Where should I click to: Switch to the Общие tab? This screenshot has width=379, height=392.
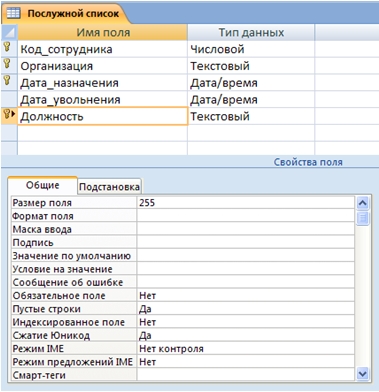click(x=43, y=185)
